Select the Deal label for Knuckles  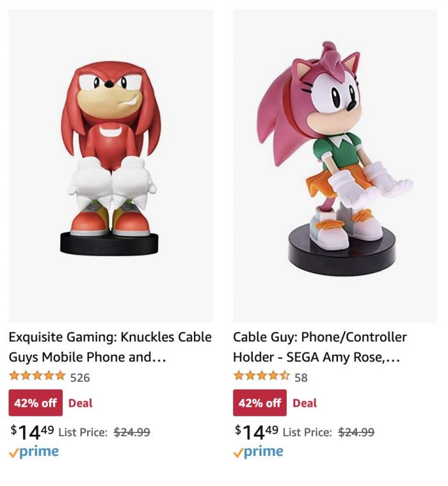(x=81, y=403)
